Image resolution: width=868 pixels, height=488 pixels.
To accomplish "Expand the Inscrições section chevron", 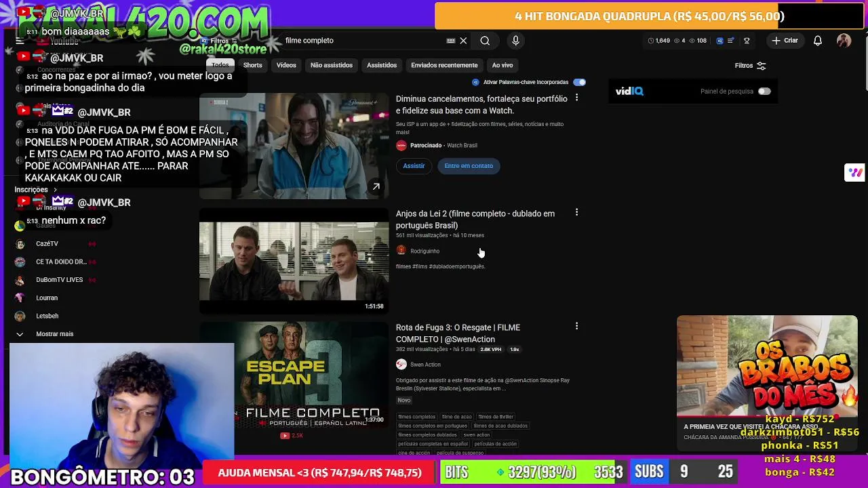I will tap(55, 190).
